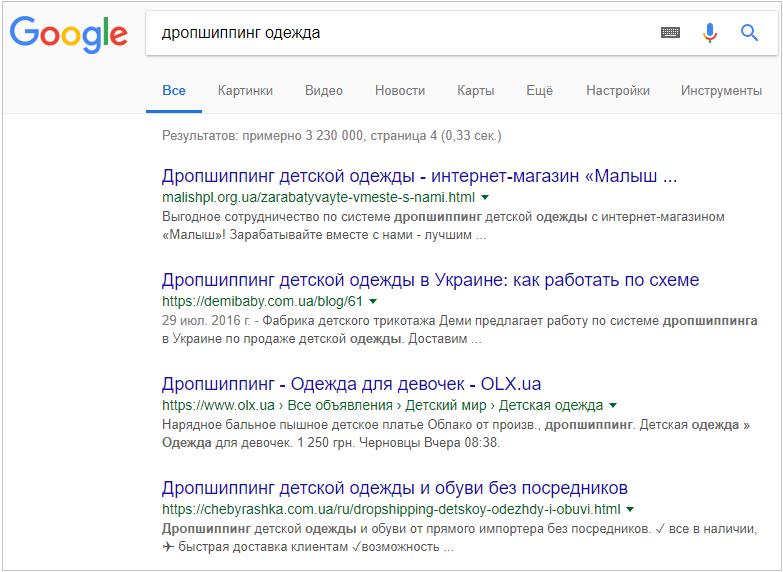
Task: Click the 'Все объявления' breadcrumb text
Action: (x=340, y=405)
